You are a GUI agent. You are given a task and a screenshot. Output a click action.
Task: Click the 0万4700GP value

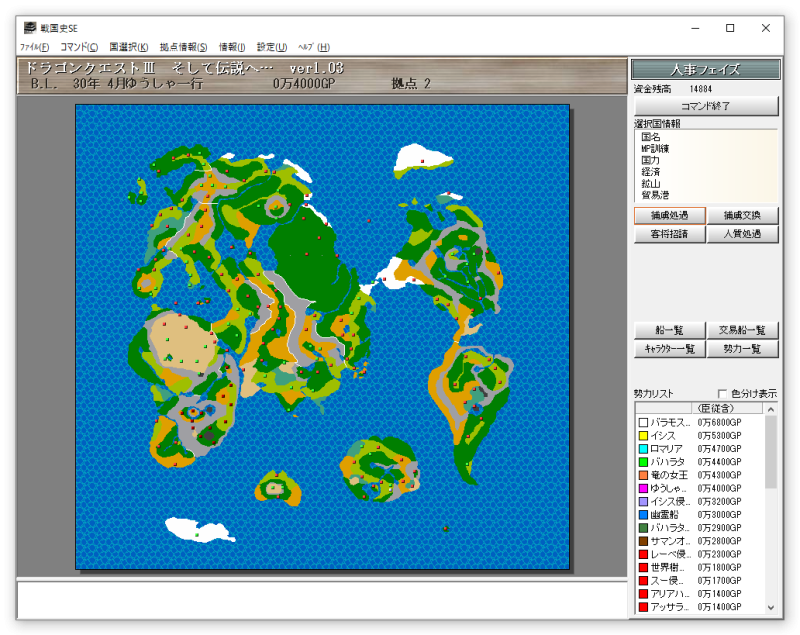719,449
